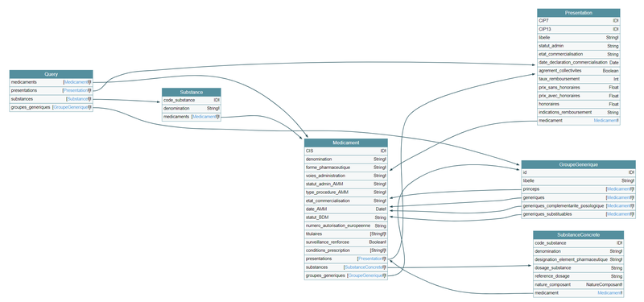This screenshot has height=302, width=644.
Task: Select the dosage_substance field
Action: click(578, 268)
